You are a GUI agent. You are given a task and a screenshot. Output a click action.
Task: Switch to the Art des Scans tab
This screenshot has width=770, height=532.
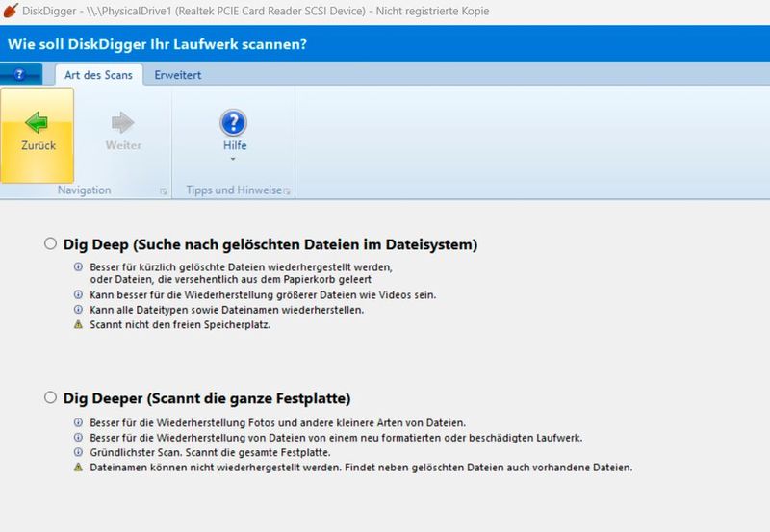coord(99,75)
